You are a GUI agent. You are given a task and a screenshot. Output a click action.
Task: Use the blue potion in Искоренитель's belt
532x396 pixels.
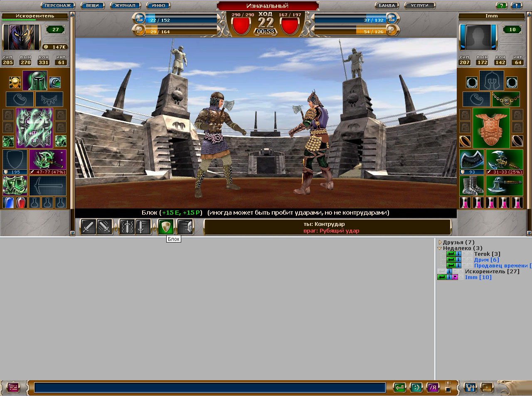pyautogui.click(x=8, y=203)
